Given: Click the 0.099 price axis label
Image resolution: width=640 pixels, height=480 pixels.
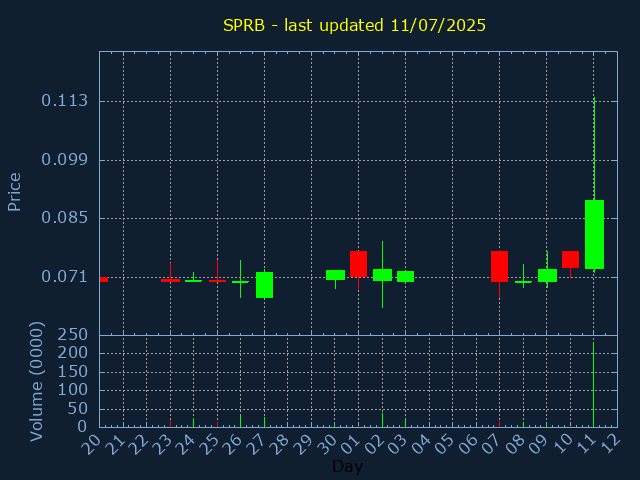Looking at the screenshot, I should 64,160.
